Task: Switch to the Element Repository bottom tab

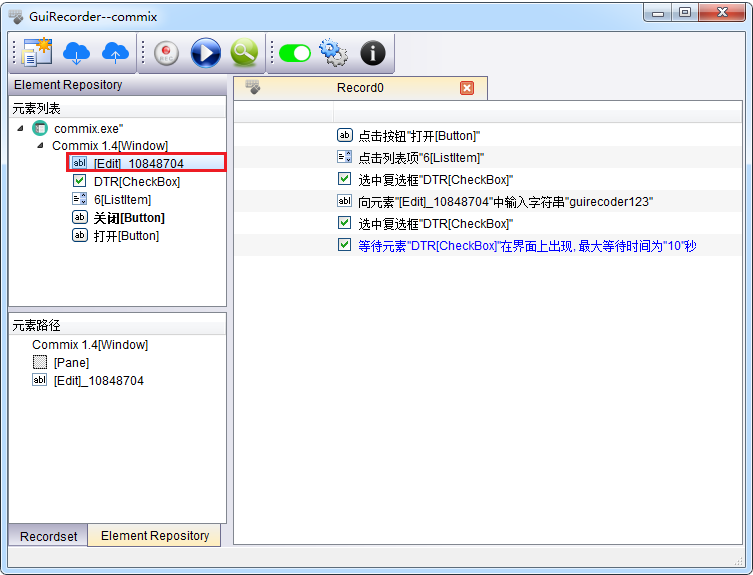Action: [155, 536]
